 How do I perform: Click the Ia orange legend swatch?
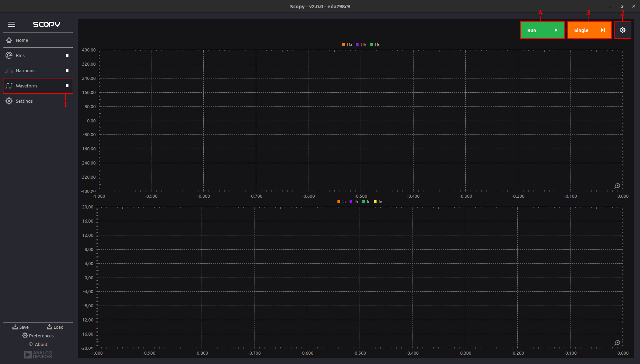click(339, 202)
